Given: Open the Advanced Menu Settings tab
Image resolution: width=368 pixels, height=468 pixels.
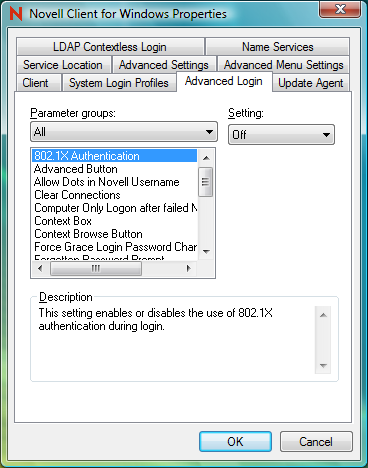Looking at the screenshot, I should pyautogui.click(x=283, y=65).
